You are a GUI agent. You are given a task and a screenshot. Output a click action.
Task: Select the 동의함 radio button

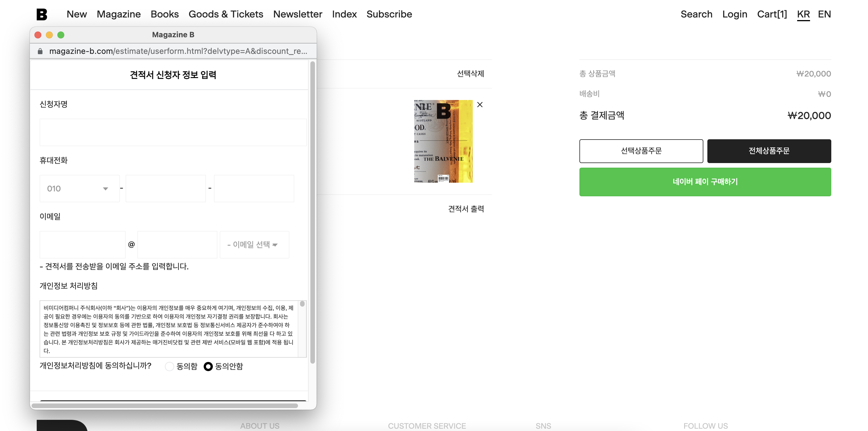coord(170,366)
